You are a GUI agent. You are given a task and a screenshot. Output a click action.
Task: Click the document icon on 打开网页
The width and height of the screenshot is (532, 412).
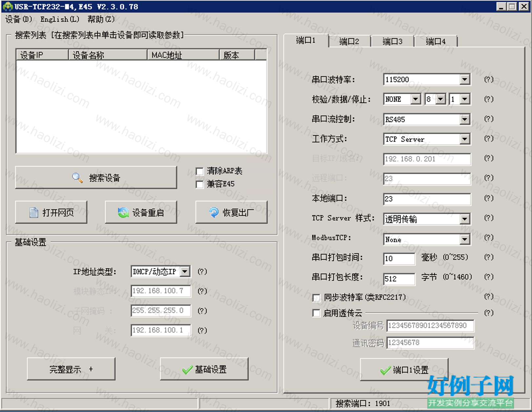click(x=33, y=213)
